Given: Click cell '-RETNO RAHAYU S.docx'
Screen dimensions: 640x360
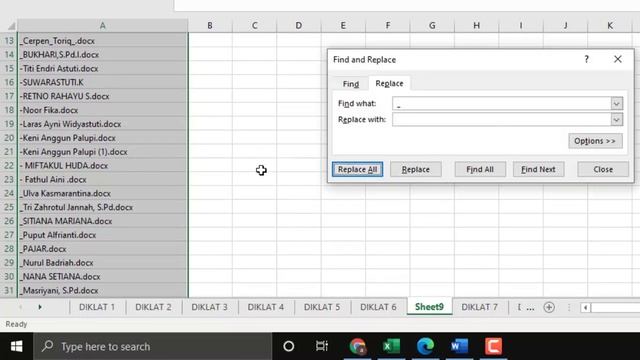Looking at the screenshot, I should [x=102, y=96].
